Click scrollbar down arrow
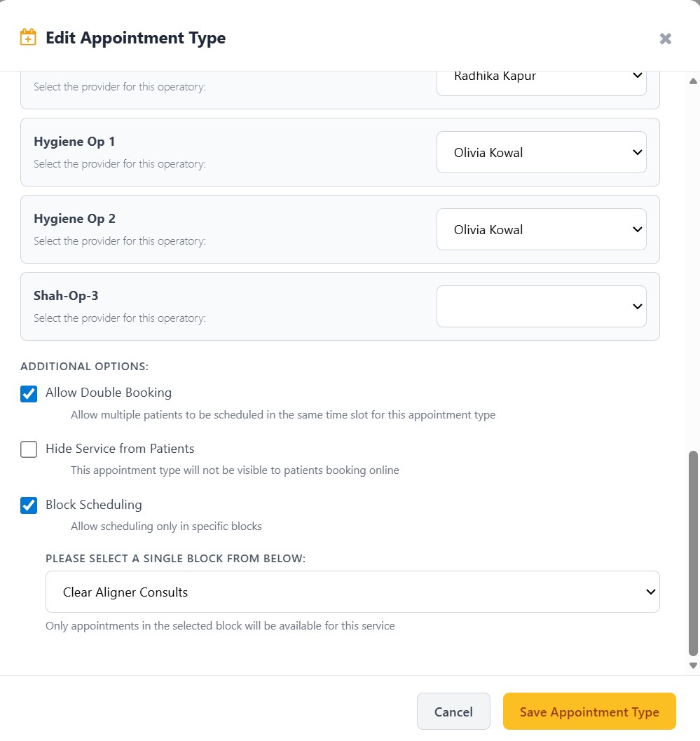Screen dimensions: 700x741 [694, 665]
